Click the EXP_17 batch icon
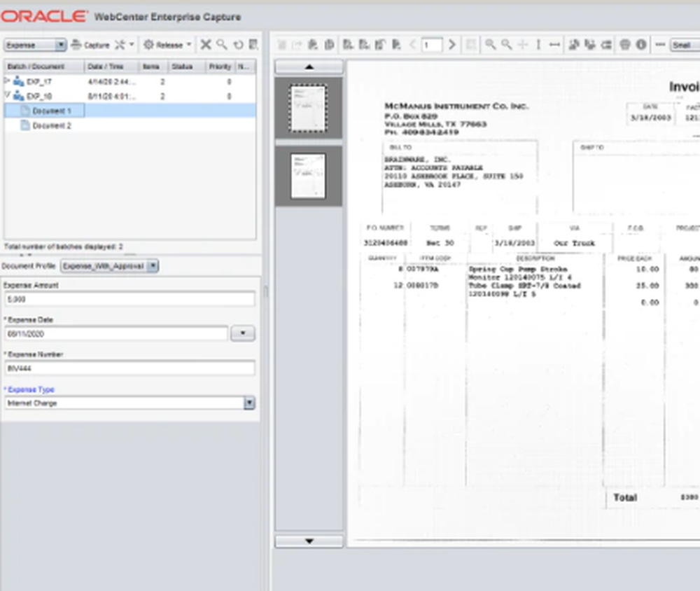Image resolution: width=700 pixels, height=591 pixels. pyautogui.click(x=19, y=81)
